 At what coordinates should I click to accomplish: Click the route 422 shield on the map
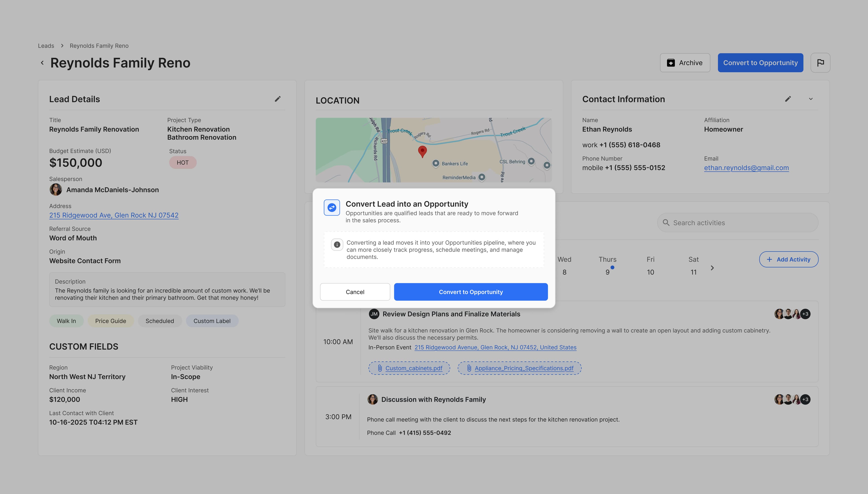point(384,141)
